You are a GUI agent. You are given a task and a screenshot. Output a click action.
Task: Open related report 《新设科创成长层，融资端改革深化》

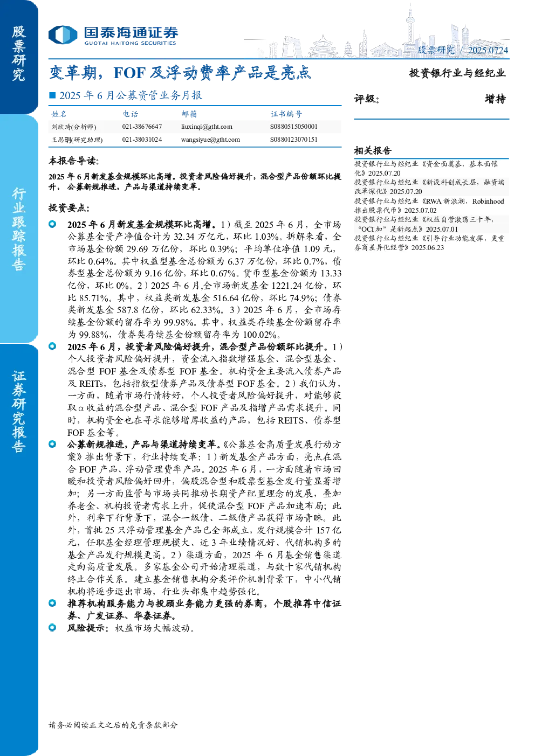pos(429,187)
